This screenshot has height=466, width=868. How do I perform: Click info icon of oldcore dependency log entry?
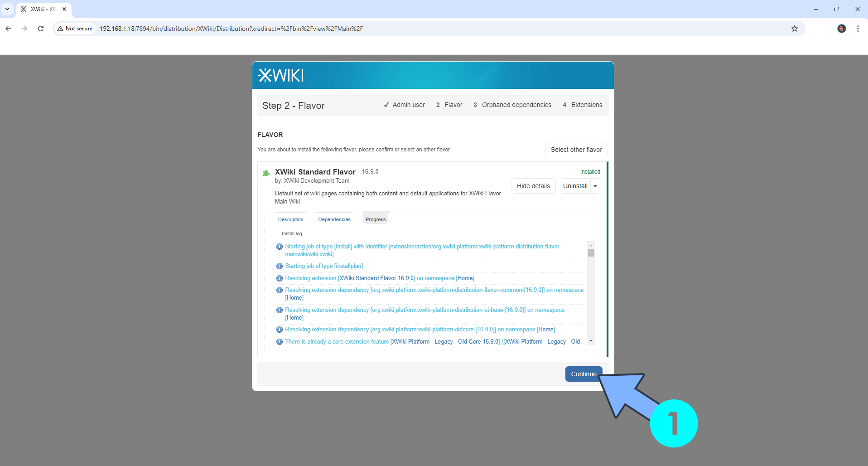point(280,330)
